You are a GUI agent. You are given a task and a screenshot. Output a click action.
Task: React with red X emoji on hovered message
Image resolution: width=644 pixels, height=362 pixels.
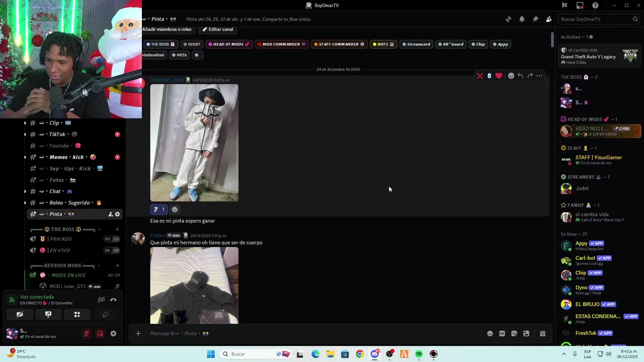pyautogui.click(x=480, y=76)
